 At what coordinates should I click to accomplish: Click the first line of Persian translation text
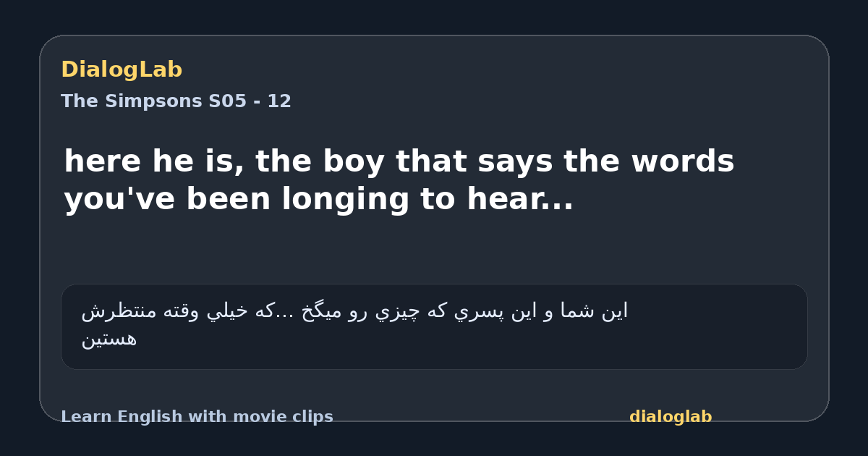tap(354, 311)
